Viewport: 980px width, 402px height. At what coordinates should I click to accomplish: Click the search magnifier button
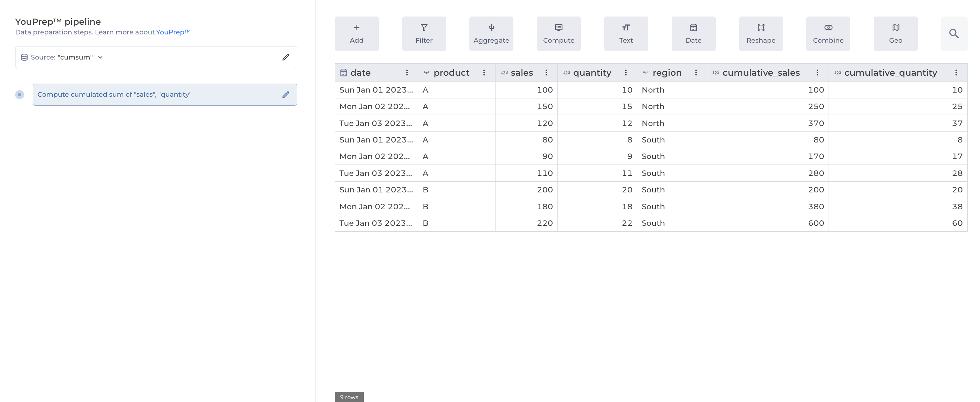click(954, 33)
